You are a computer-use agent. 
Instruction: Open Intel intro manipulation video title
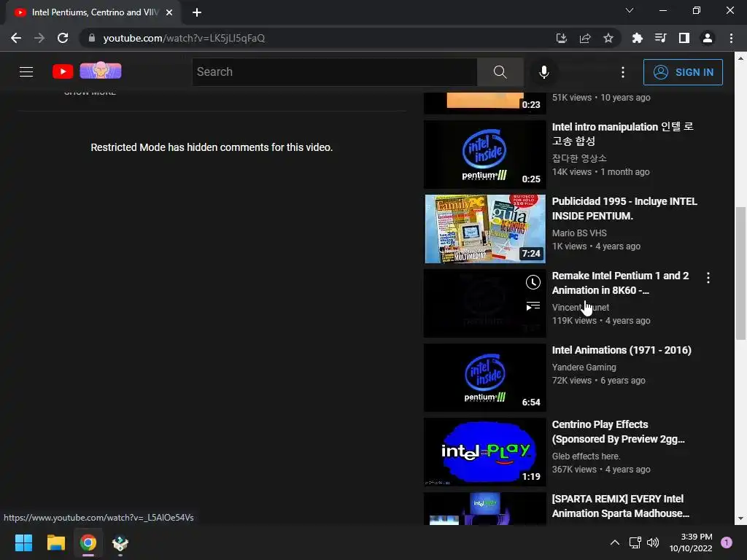pos(622,134)
